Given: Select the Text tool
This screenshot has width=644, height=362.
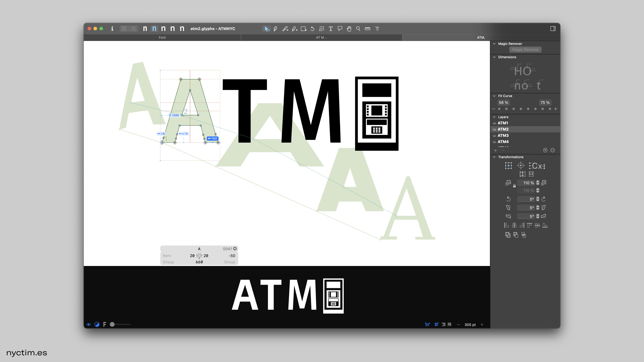Looking at the screenshot, I should [331, 29].
